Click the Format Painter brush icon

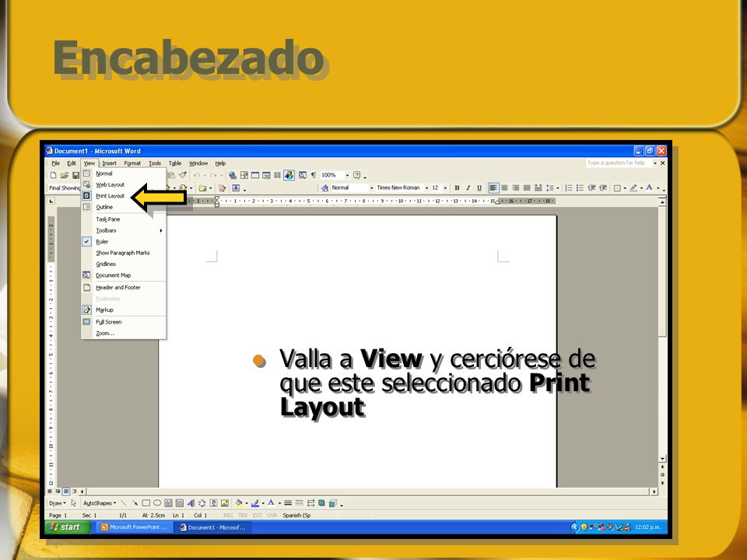tap(182, 175)
